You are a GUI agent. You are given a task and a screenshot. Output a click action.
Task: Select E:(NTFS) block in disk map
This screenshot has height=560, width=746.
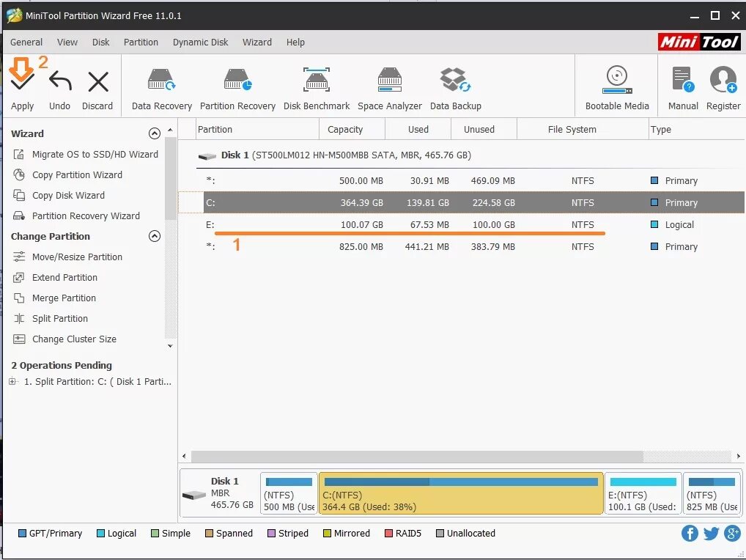point(643,493)
